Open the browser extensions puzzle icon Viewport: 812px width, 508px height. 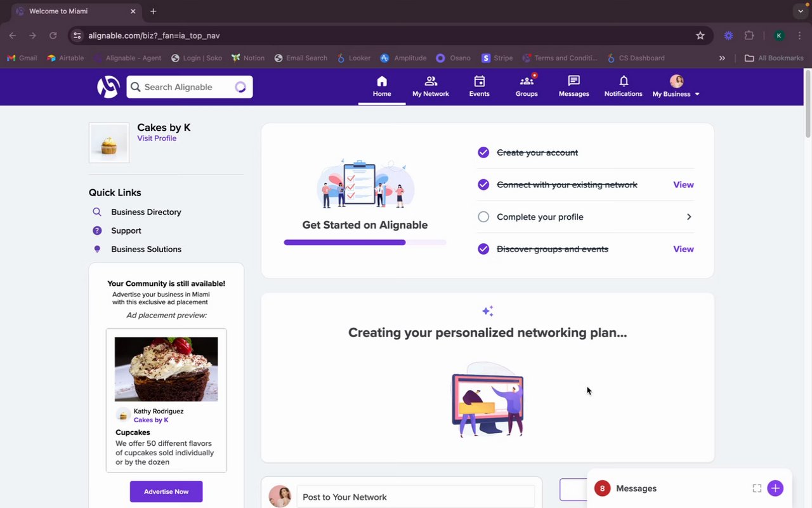click(x=749, y=36)
